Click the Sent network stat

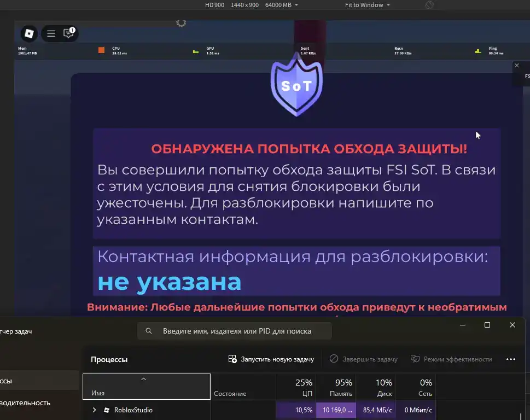pyautogui.click(x=308, y=51)
